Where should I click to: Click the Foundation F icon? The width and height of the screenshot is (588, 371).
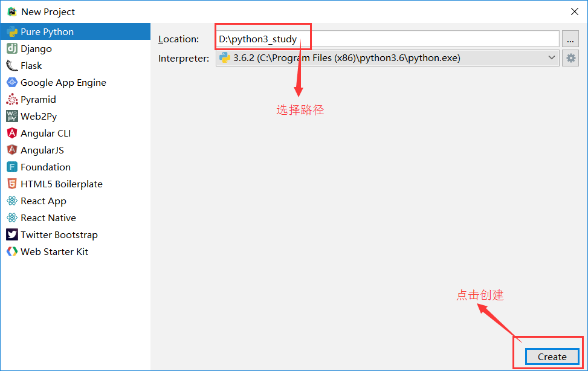click(x=12, y=167)
